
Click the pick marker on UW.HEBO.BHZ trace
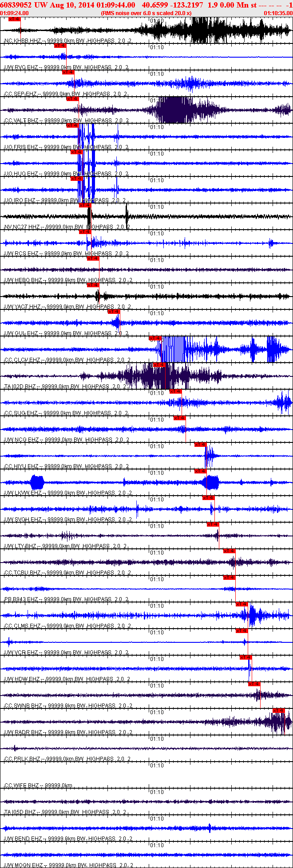coord(93,258)
